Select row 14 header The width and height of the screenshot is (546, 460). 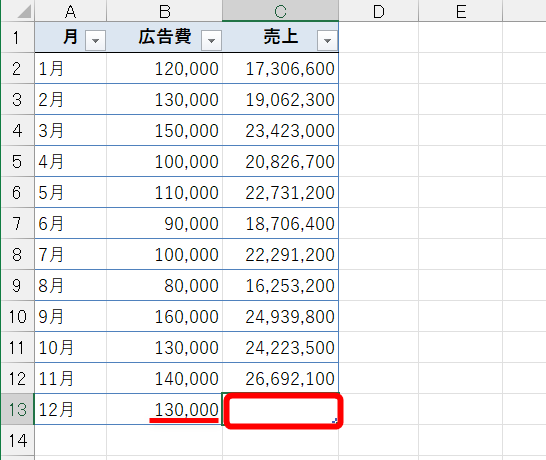pos(17,440)
